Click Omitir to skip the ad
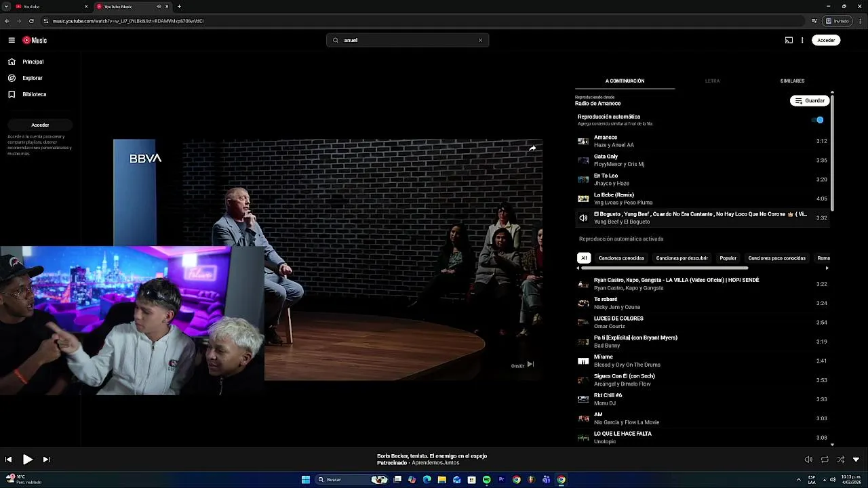 pos(522,365)
